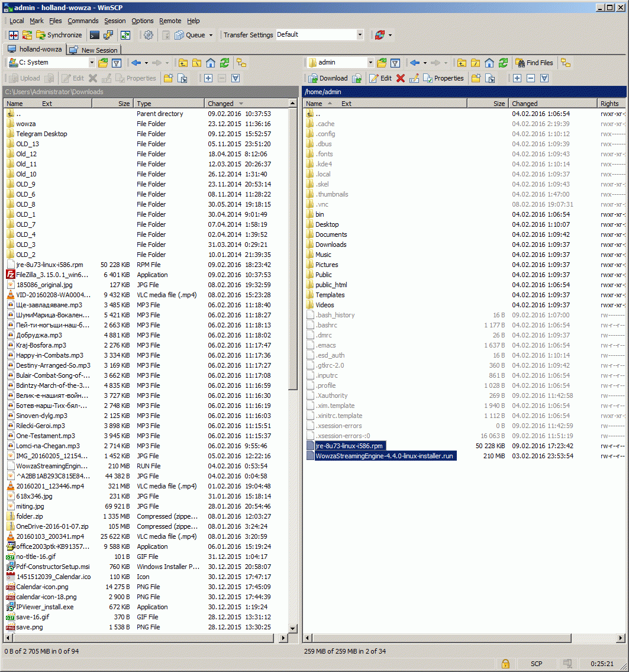Click the Synchronize button

click(59, 35)
